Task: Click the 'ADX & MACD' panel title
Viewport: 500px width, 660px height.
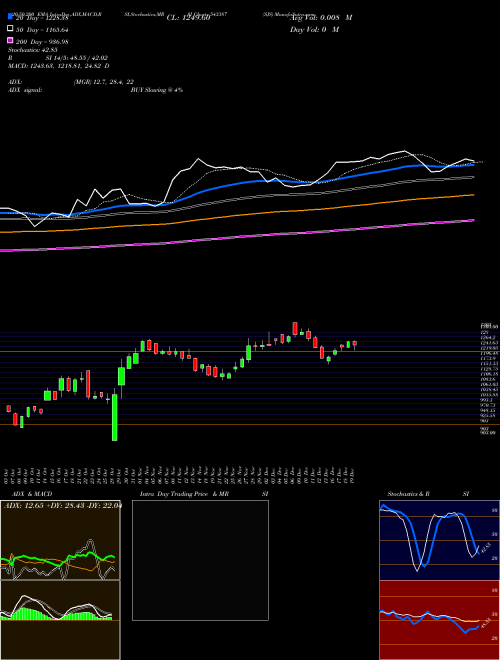Action: coord(32,494)
